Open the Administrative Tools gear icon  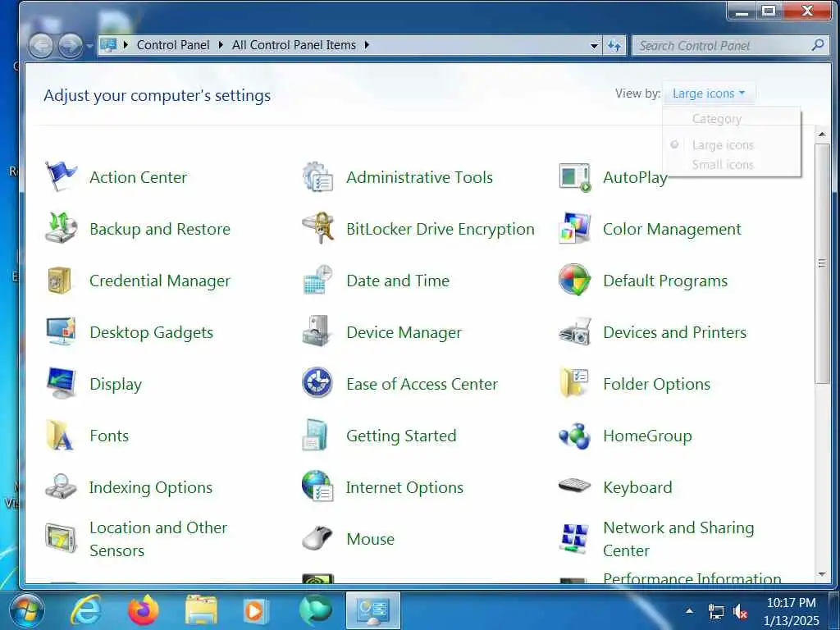tap(317, 177)
